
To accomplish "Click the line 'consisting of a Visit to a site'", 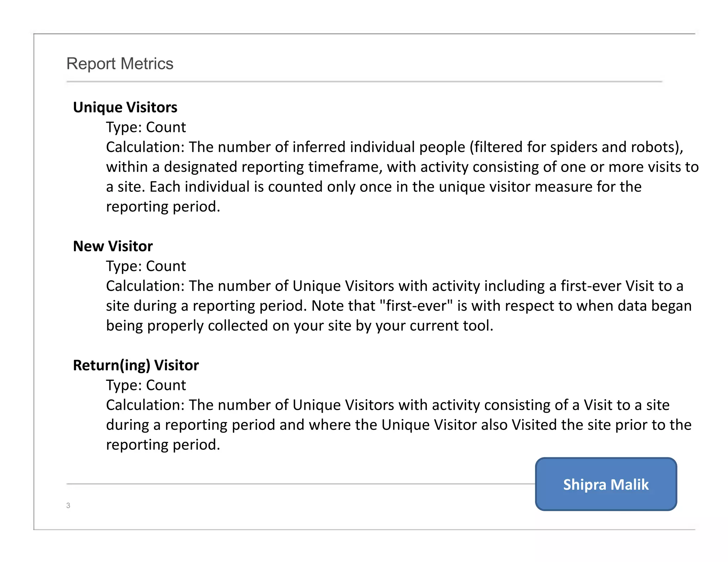I will click(x=388, y=405).
